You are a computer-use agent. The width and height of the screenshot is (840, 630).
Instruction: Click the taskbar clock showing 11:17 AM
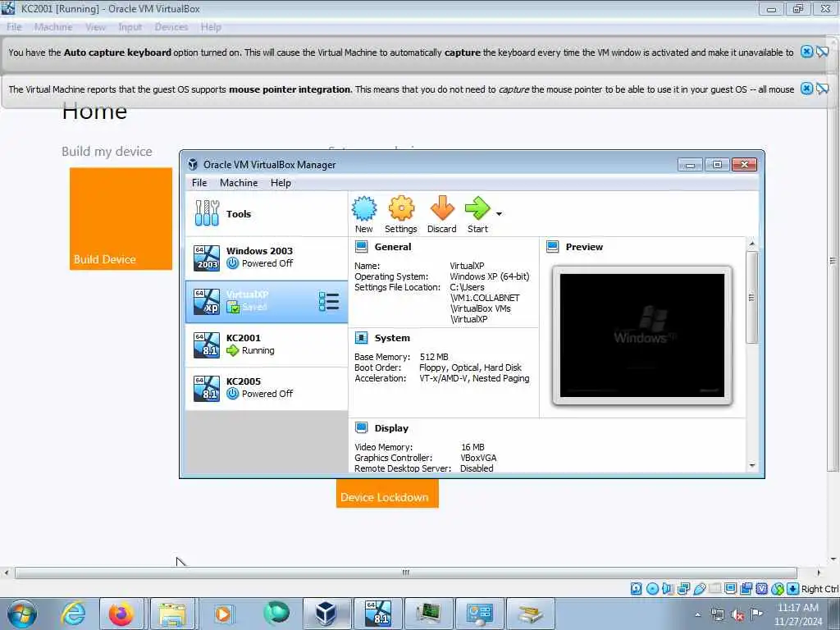click(798, 614)
